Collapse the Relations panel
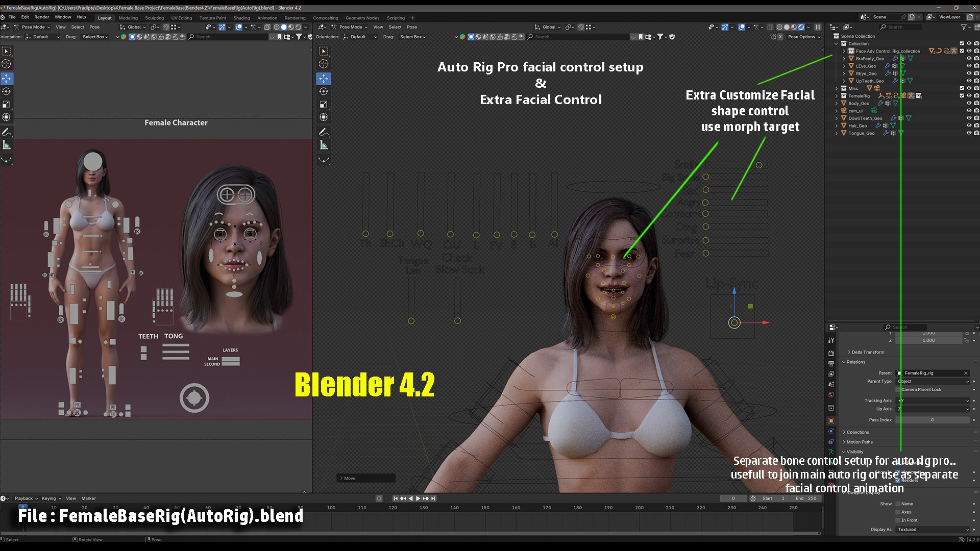The image size is (980, 551). pyautogui.click(x=853, y=362)
